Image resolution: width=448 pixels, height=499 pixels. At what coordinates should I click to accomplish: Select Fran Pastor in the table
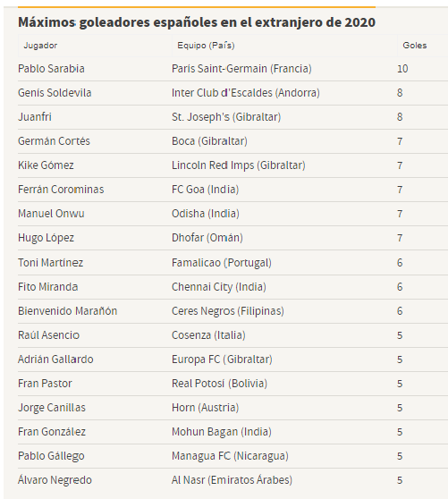[45, 384]
